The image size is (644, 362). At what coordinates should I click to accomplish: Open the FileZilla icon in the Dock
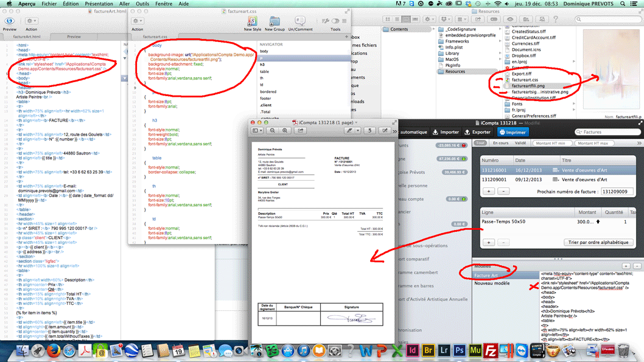coord(491,351)
